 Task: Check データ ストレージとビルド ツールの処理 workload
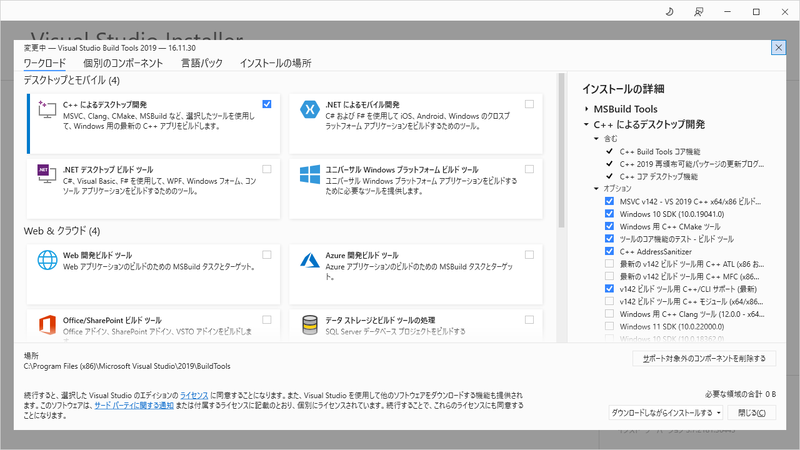pyautogui.click(x=530, y=320)
